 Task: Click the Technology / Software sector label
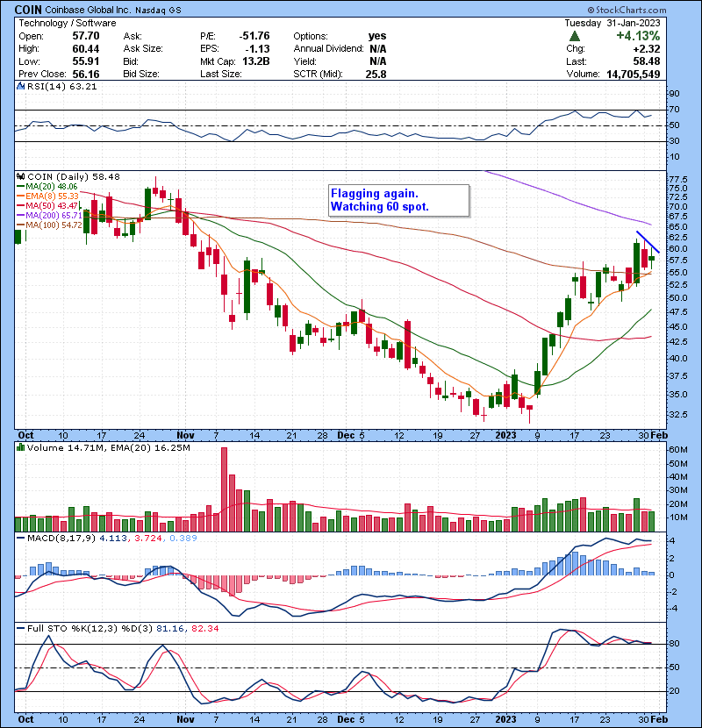tap(68, 23)
